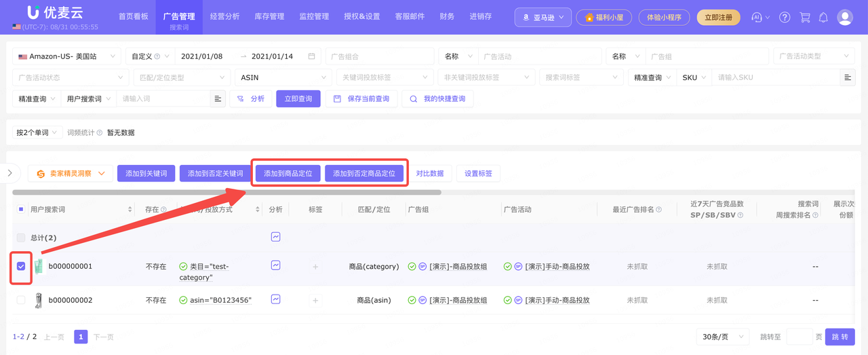Uncheck the b000000001 row checkbox
This screenshot has height=355, width=868.
pyautogui.click(x=21, y=266)
